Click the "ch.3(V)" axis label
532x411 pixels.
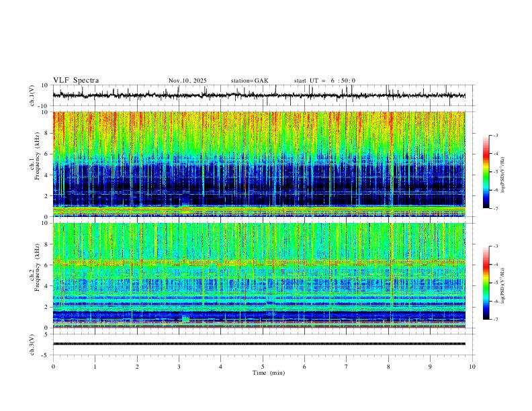(32, 345)
